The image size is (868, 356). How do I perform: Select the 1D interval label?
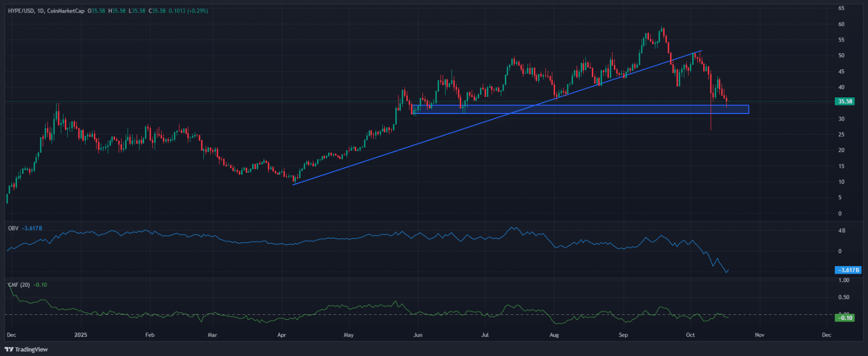(40, 11)
